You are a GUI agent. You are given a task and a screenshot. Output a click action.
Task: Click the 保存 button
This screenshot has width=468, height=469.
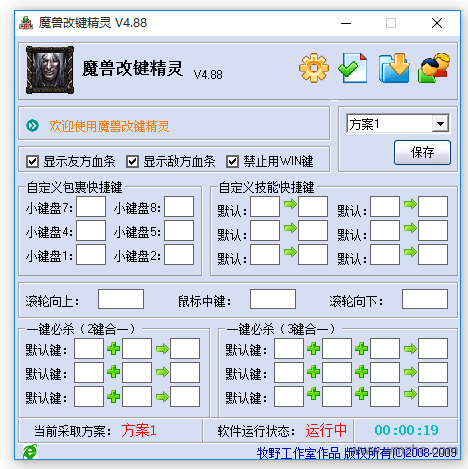point(422,153)
